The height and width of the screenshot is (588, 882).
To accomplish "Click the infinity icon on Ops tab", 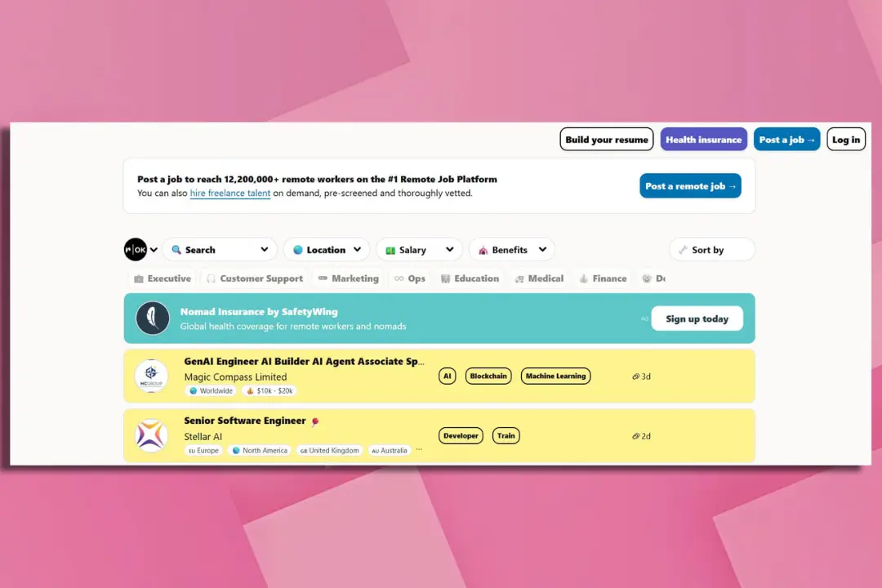I will pos(399,278).
